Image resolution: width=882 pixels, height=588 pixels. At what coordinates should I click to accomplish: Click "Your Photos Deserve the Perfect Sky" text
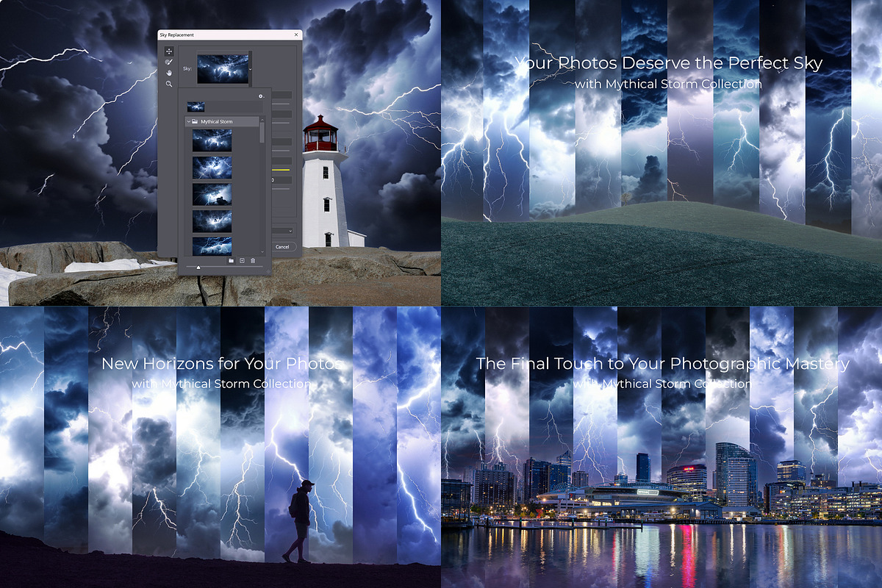tap(668, 63)
